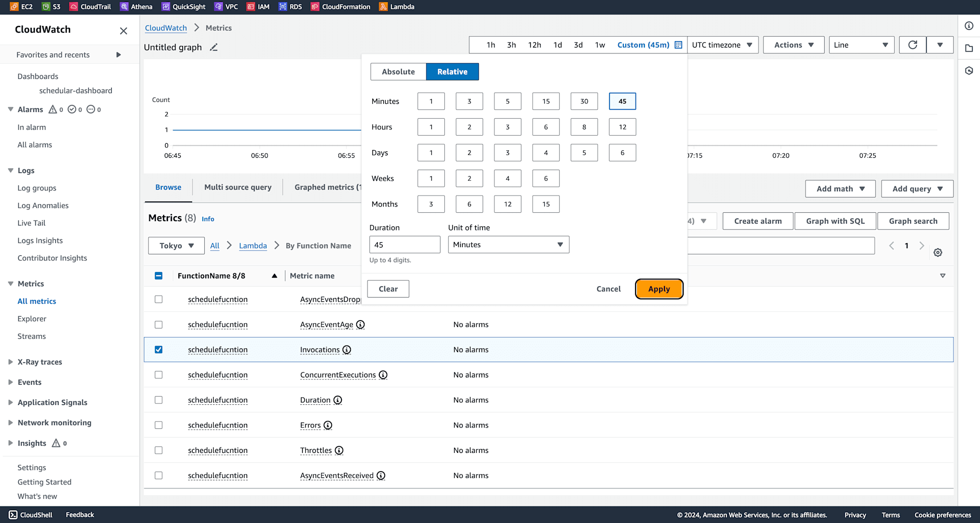Refresh the graph with the reload icon
Viewport: 980px width, 523px height.
click(x=912, y=45)
